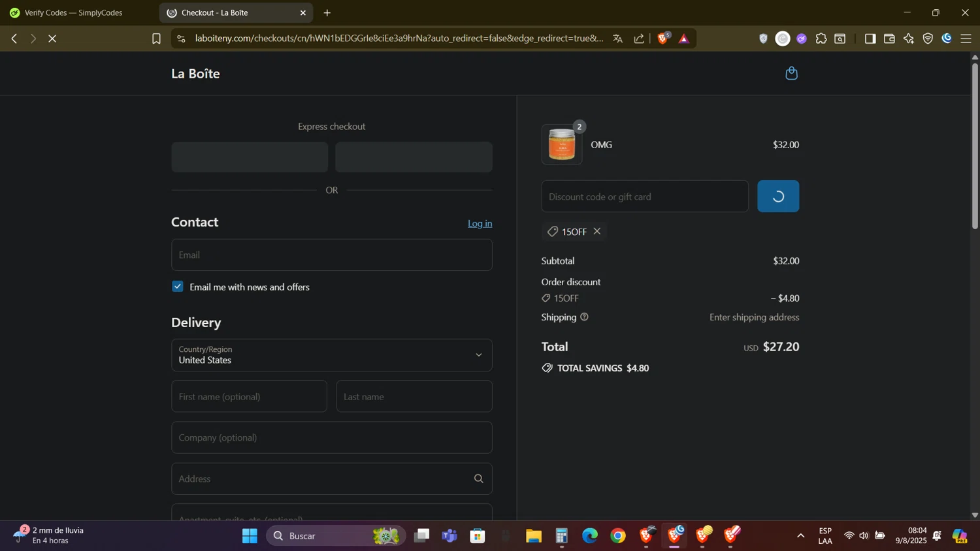Image resolution: width=980 pixels, height=551 pixels.
Task: Open Calculator from taskbar
Action: click(562, 536)
